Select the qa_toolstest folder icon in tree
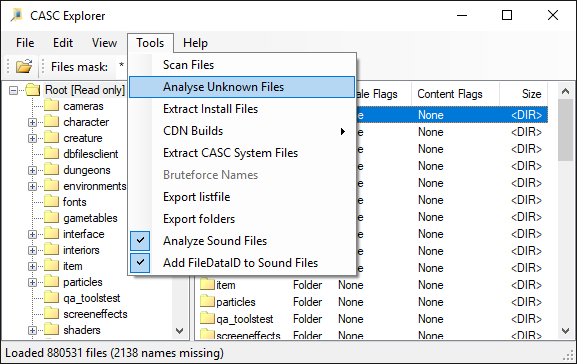Image resolution: width=577 pixels, height=364 pixels. [x=52, y=297]
